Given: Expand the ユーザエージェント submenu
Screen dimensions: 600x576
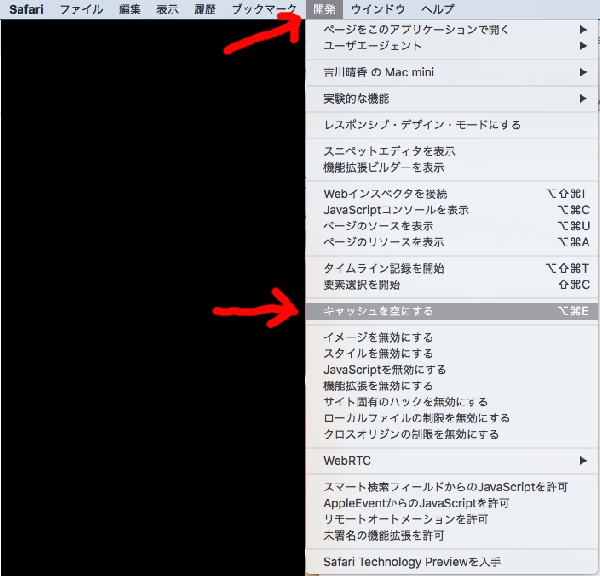Looking at the screenshot, I should (x=452, y=46).
